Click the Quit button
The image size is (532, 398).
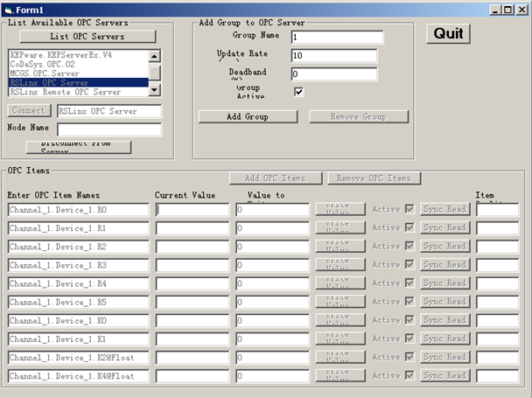pyautogui.click(x=449, y=33)
